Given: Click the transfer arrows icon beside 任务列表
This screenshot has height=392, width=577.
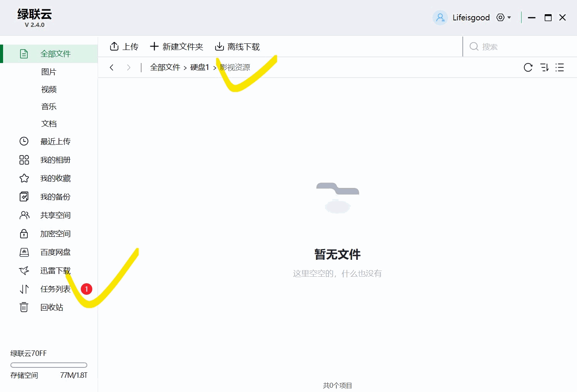Looking at the screenshot, I should (x=24, y=289).
